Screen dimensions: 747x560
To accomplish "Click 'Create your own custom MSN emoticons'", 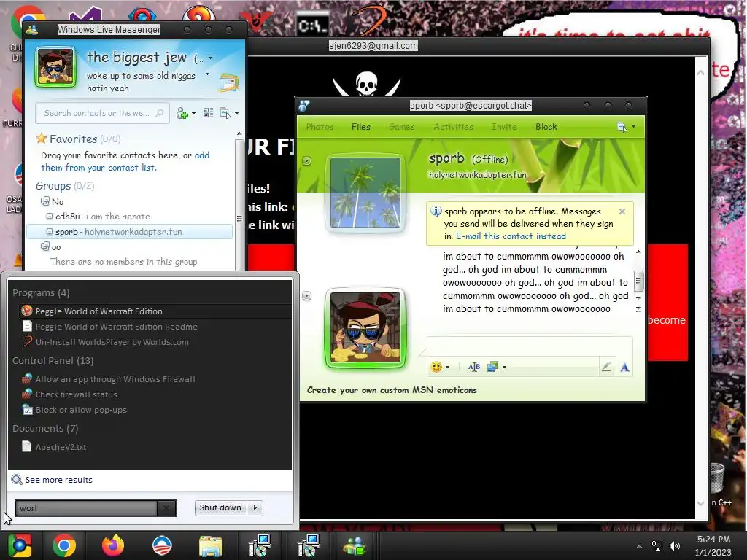I will tap(392, 390).
